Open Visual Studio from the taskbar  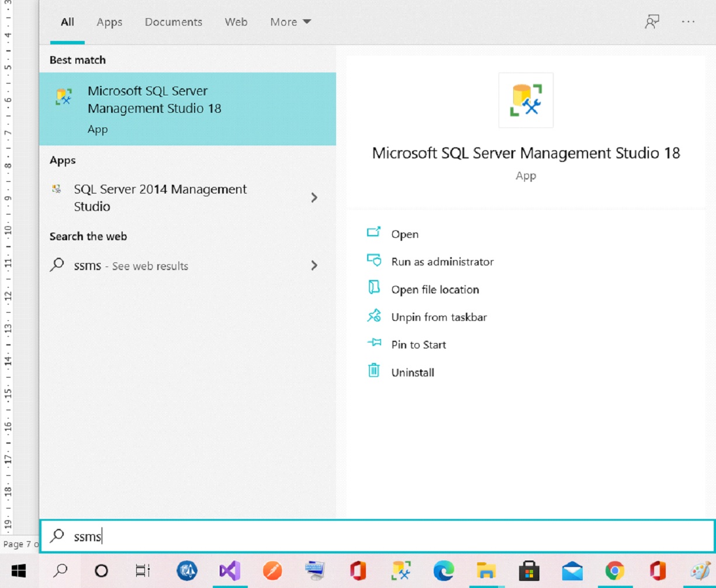click(230, 570)
